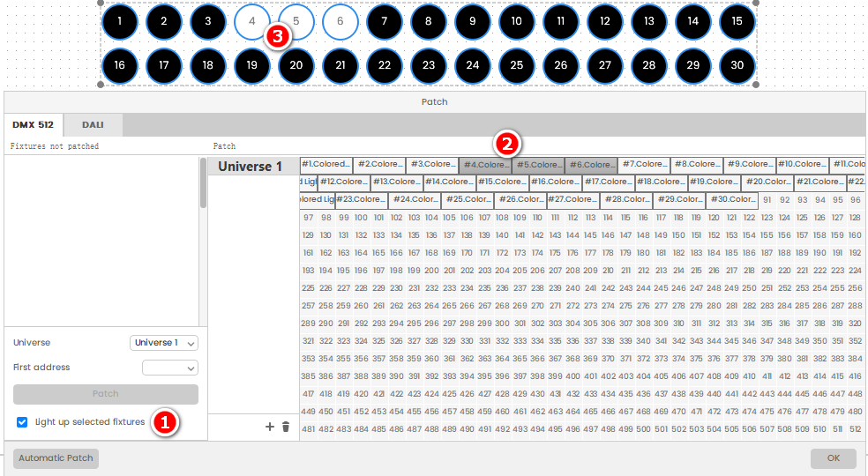The height and width of the screenshot is (476, 868).
Task: Select fixture circle number 15
Action: tap(737, 21)
